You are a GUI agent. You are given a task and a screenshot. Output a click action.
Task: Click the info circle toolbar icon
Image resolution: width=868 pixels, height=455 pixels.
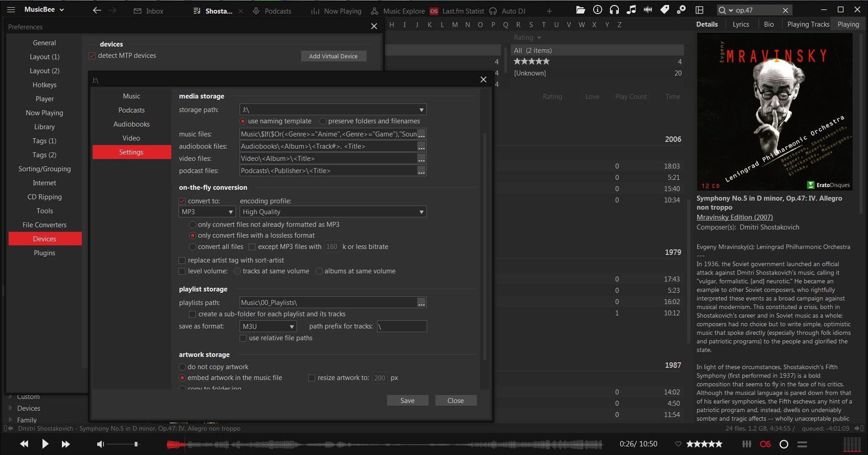(598, 10)
